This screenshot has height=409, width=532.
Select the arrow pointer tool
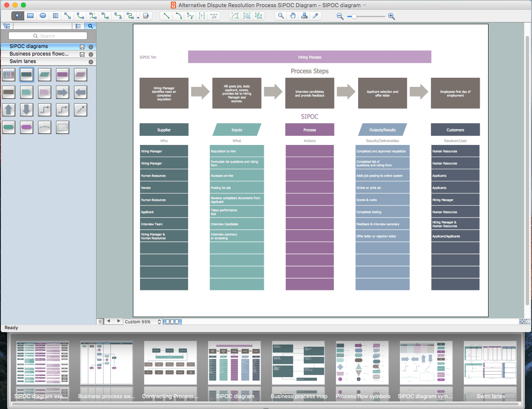point(18,16)
